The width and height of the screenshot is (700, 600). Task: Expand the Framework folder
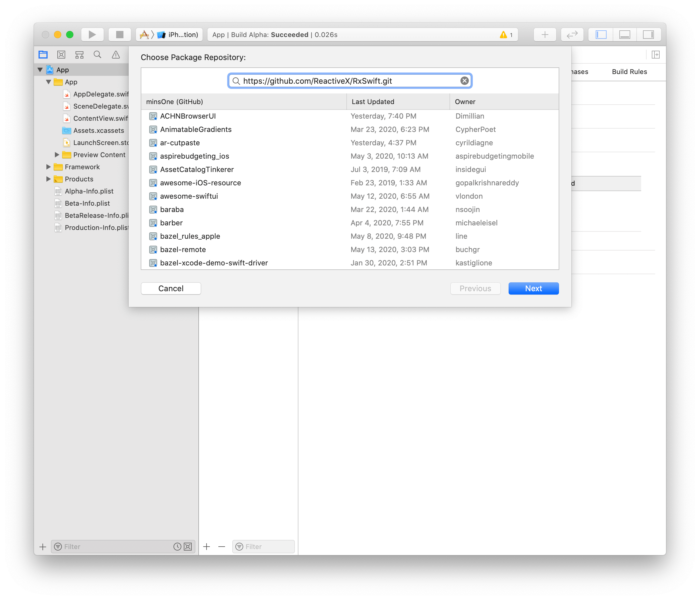[x=48, y=167]
